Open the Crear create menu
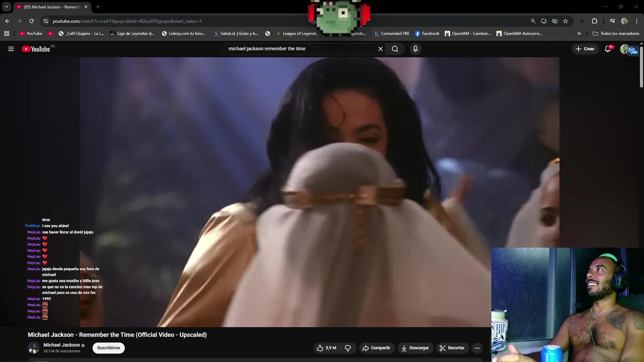Screen dimensions: 644x362 click(585, 49)
